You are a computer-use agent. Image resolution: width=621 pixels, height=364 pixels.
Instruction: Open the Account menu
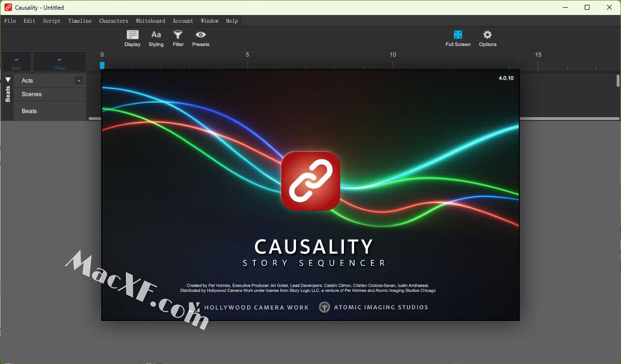click(183, 21)
